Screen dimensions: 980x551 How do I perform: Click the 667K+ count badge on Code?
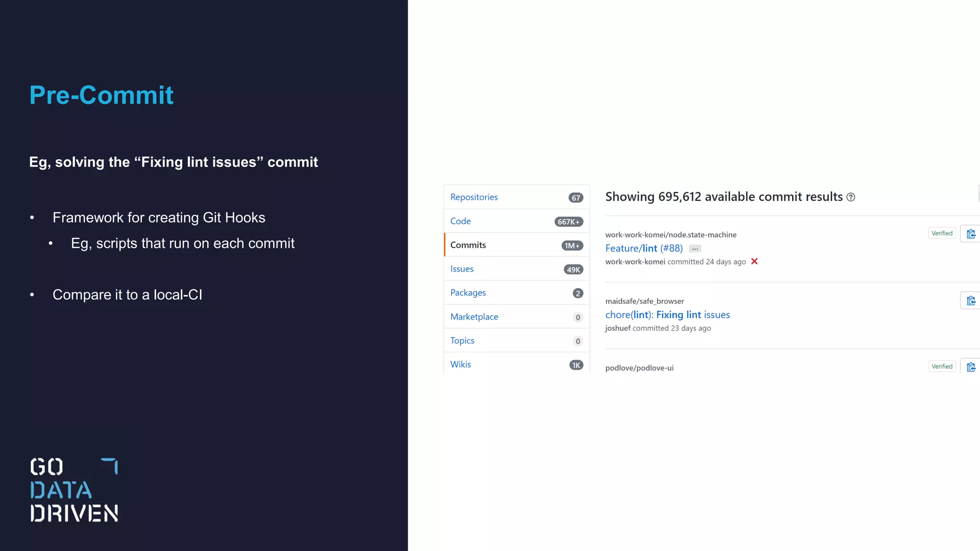click(x=568, y=221)
